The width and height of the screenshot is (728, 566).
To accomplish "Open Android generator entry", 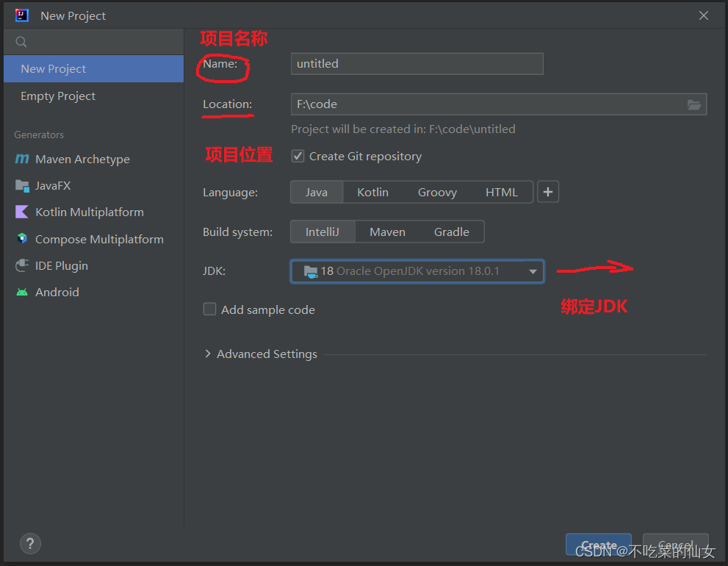I will pos(94,292).
